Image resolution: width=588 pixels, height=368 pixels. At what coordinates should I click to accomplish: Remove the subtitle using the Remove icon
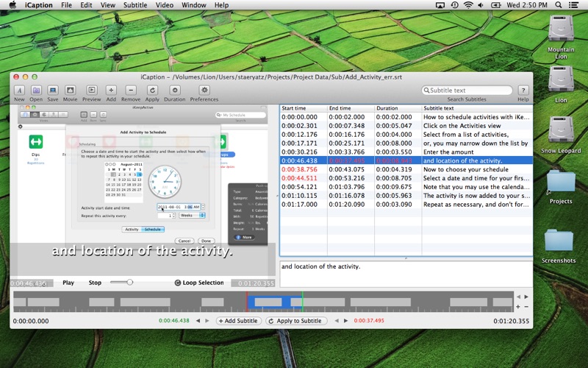click(x=131, y=90)
